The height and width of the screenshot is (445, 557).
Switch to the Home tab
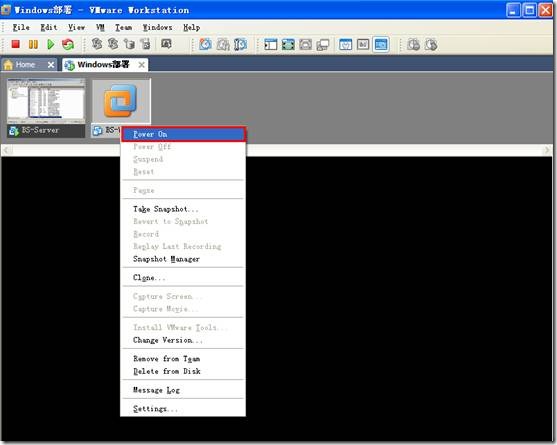(x=29, y=65)
